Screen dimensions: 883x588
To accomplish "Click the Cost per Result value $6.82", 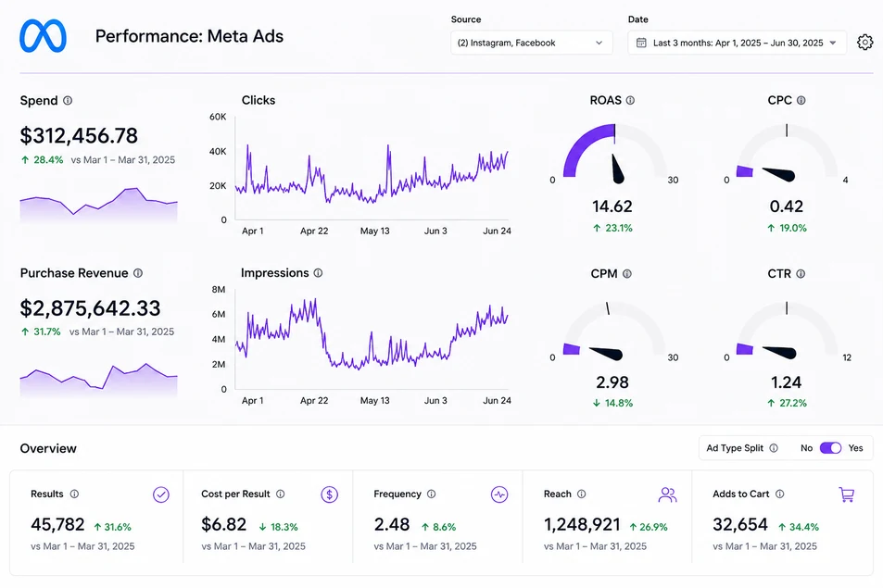I will (x=224, y=524).
